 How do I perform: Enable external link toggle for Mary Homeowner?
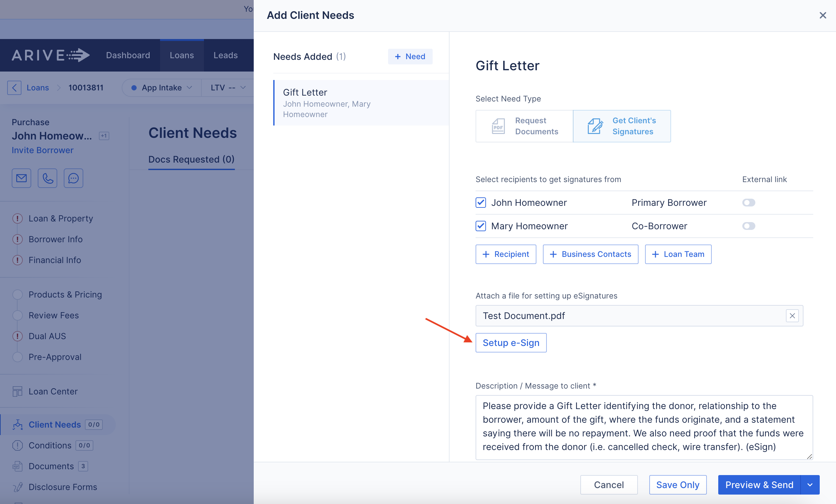pos(748,226)
